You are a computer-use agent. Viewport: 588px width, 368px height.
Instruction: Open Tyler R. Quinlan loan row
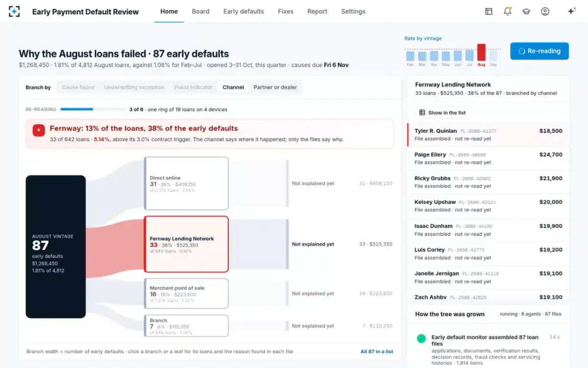click(x=489, y=135)
